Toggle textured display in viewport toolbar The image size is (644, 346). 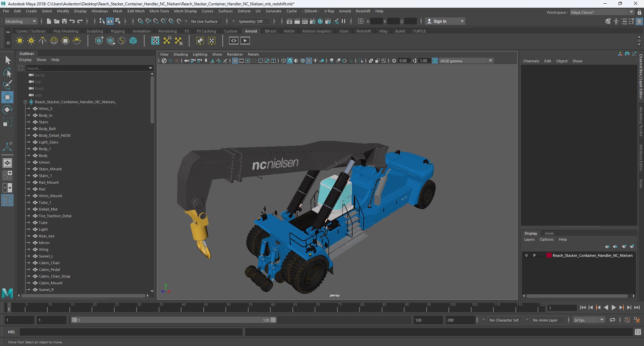(x=309, y=61)
